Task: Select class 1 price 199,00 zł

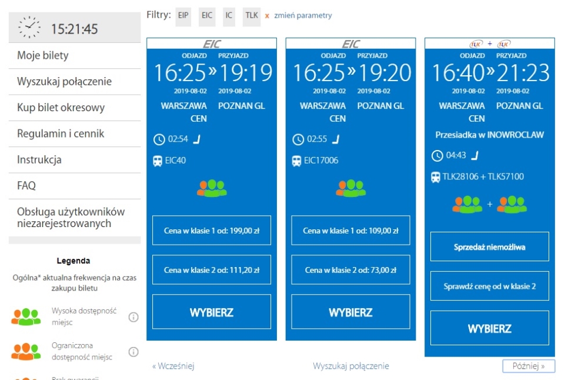Action: click(x=212, y=231)
